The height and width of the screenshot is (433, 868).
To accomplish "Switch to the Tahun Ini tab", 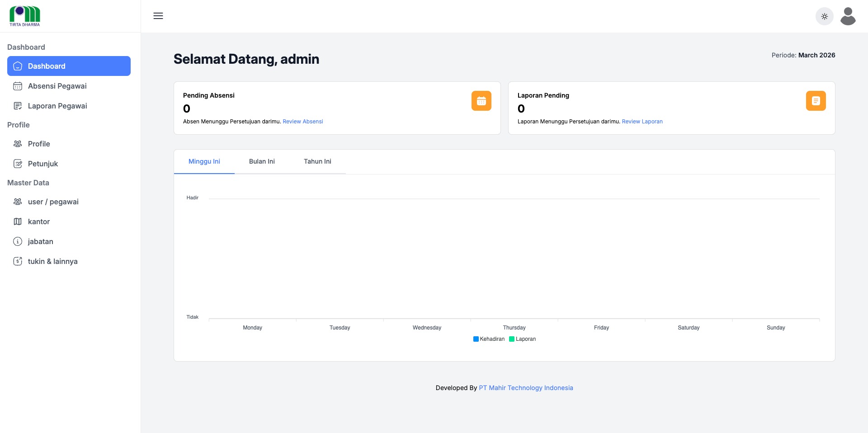I will pyautogui.click(x=317, y=161).
